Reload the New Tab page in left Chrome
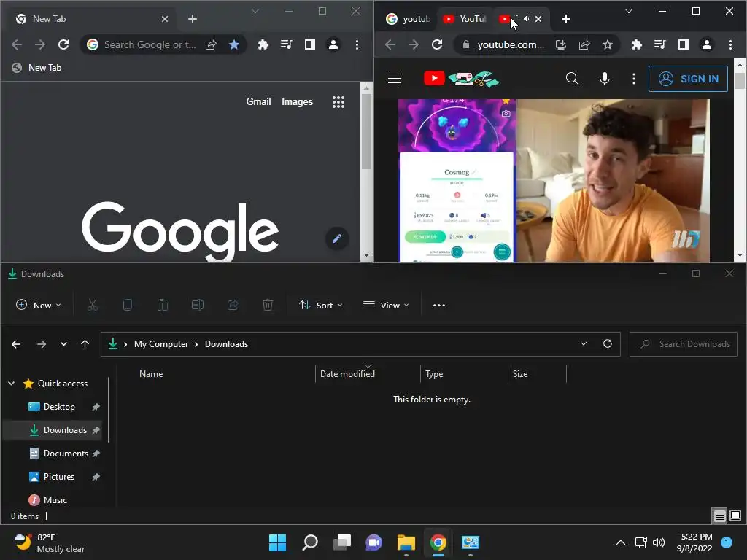 [63, 44]
